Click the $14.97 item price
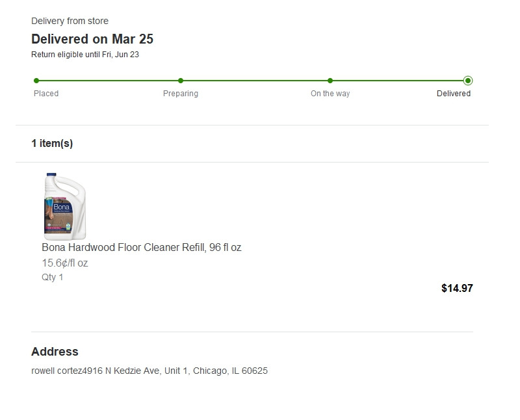This screenshot has height=420, width=520. (x=457, y=288)
